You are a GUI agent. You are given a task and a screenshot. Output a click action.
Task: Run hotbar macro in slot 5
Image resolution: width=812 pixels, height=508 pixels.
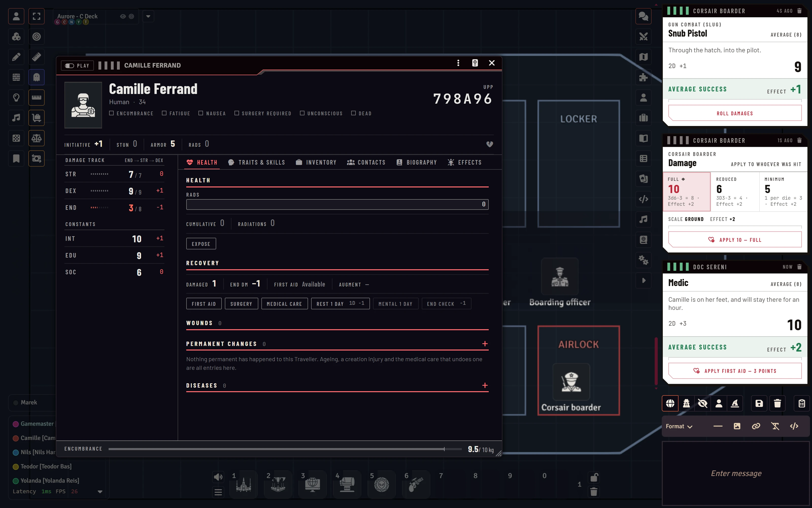point(381,484)
